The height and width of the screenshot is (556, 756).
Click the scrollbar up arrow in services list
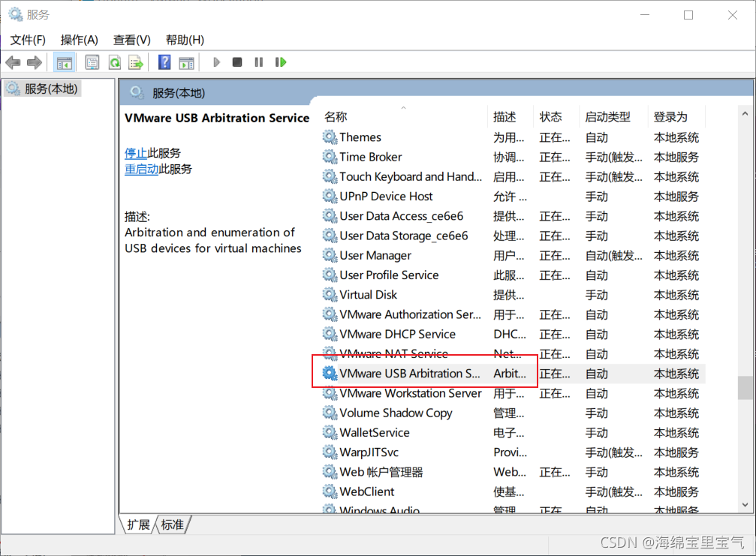click(745, 114)
